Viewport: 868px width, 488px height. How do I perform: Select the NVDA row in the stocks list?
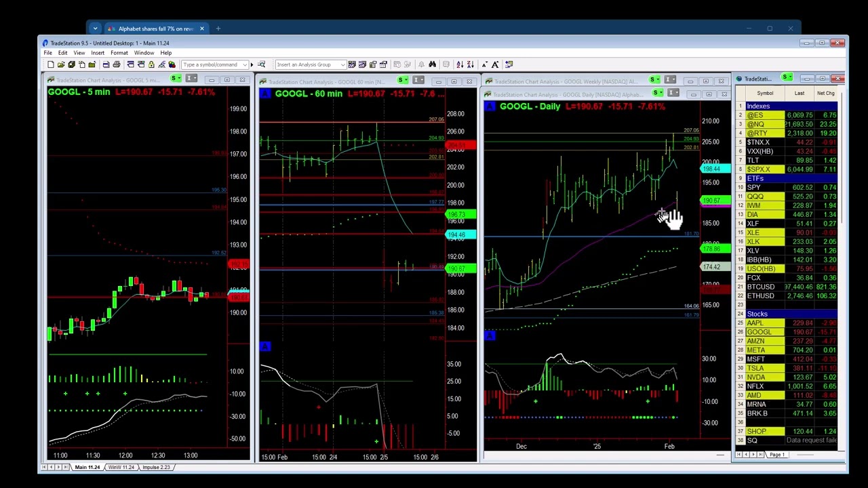[755, 377]
